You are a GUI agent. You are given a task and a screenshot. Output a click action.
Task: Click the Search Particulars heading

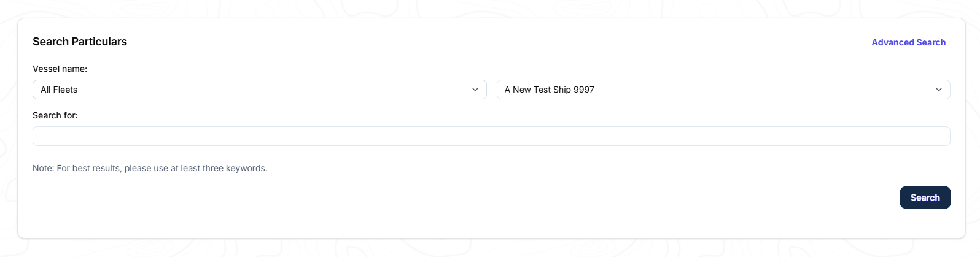pos(80,42)
